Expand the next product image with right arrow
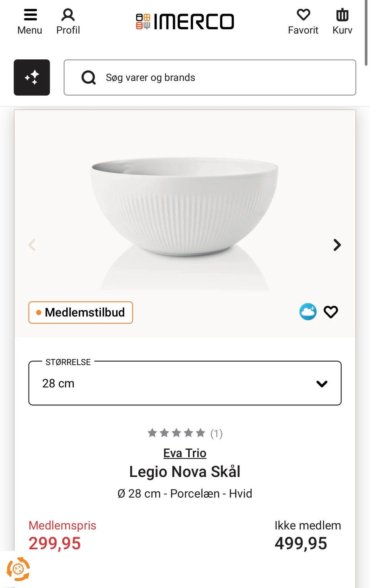Screen dimensions: 370x588 tap(337, 245)
